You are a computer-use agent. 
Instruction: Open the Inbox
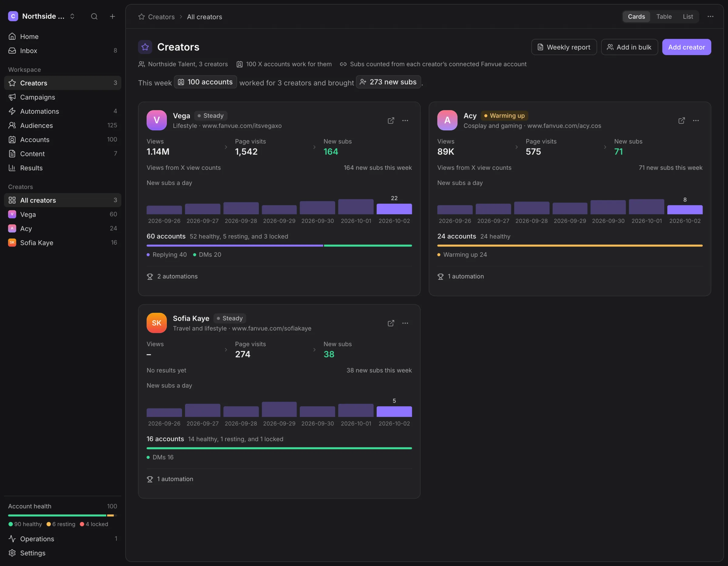[x=63, y=51]
